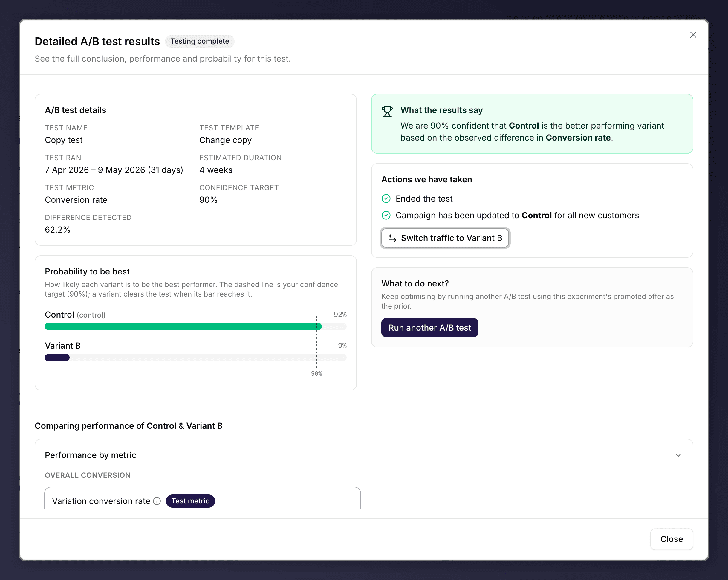728x580 pixels.
Task: Click the date range '7 Apr 2026 – 9 May 2026'
Action: point(95,170)
